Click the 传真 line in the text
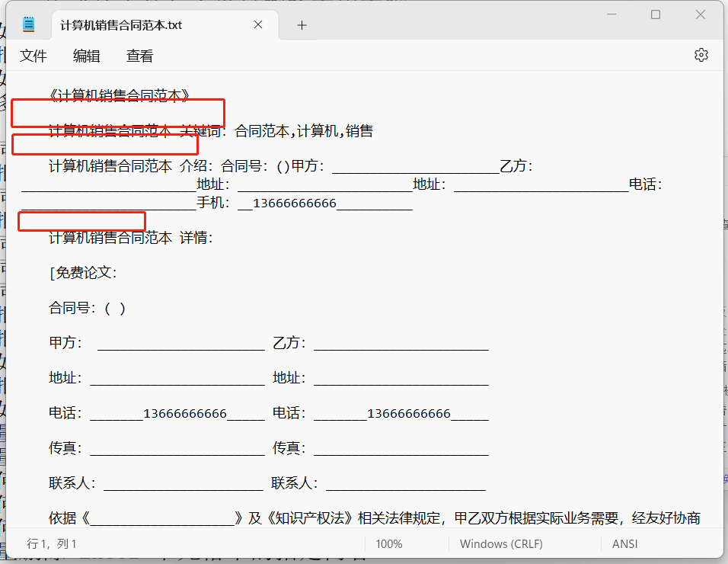 (65, 447)
